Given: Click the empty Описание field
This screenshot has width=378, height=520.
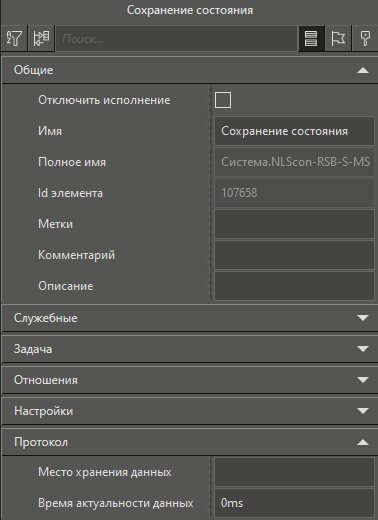Looking at the screenshot, I should [294, 286].
